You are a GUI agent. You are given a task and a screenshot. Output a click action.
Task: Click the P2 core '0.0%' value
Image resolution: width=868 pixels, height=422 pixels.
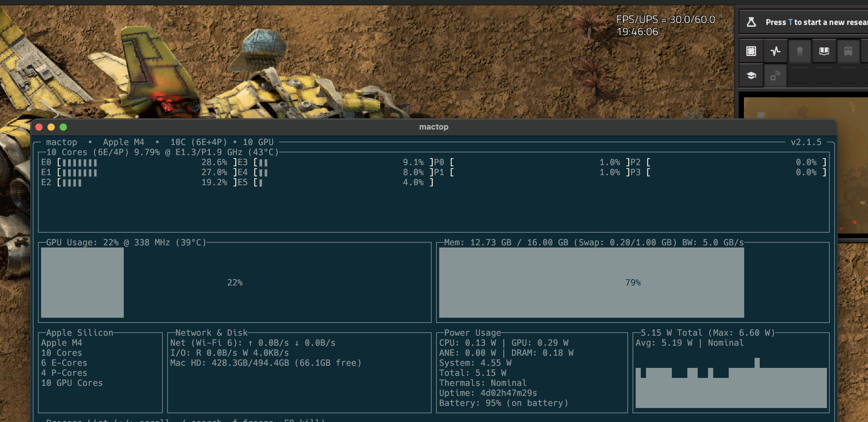806,162
